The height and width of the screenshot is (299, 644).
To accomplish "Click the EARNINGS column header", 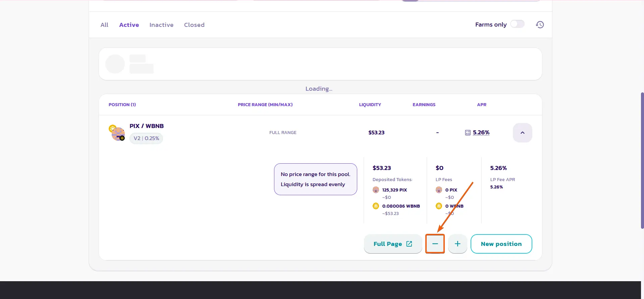I will coord(424,105).
